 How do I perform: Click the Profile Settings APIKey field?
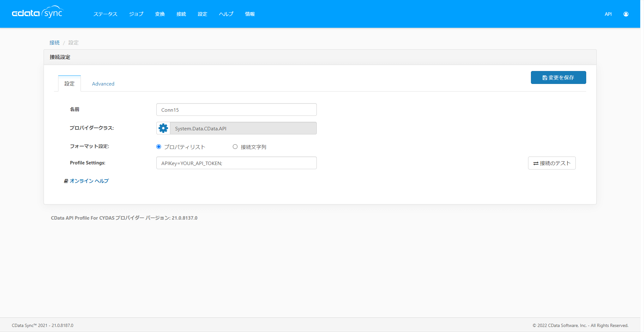[236, 163]
